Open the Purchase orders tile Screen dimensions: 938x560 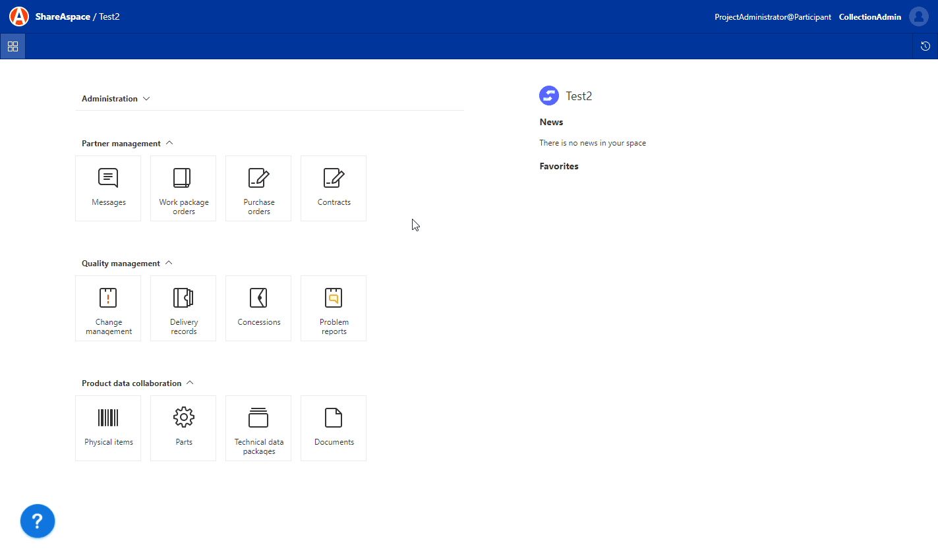tap(258, 188)
